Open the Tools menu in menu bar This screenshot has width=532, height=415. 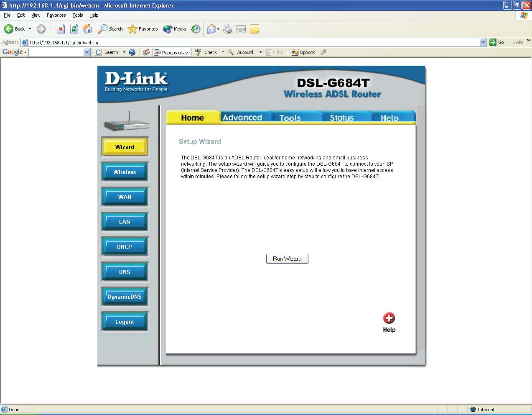click(x=78, y=15)
